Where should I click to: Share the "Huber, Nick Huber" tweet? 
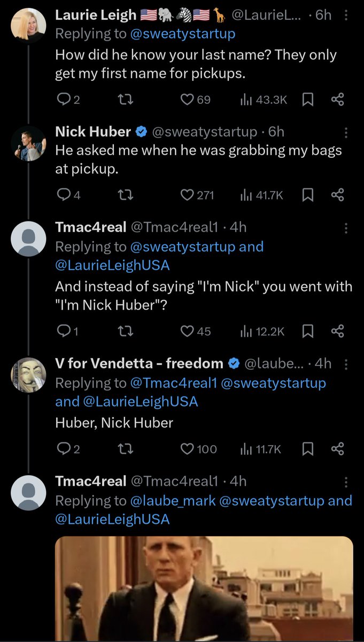(337, 449)
